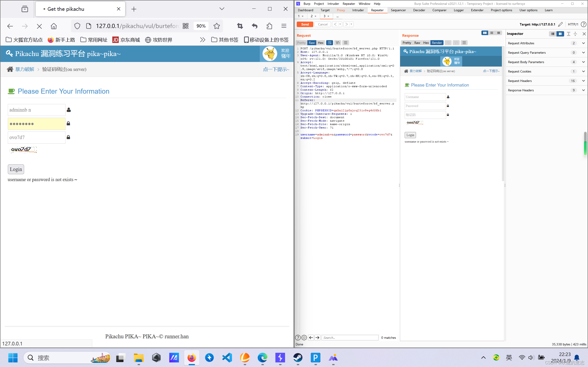Dock Inspector panel to the left
The image size is (588, 367).
[x=553, y=34]
